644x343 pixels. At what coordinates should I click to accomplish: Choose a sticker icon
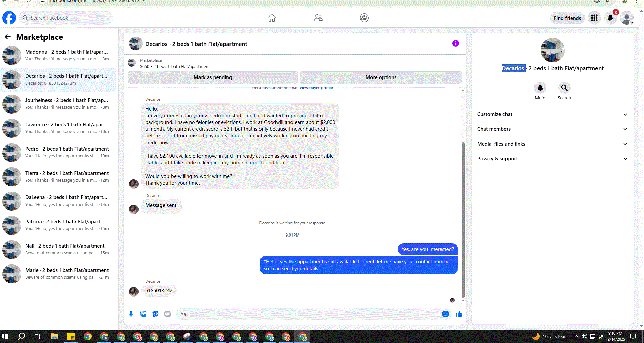coord(155,314)
